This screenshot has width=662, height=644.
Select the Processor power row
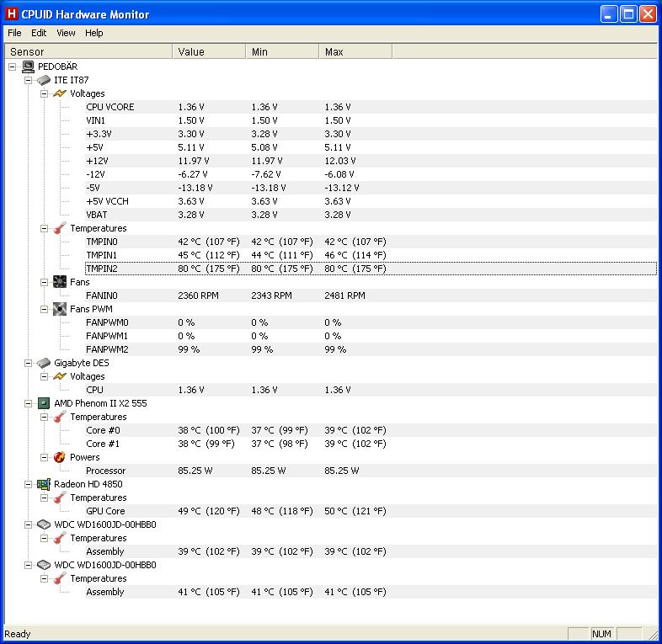point(371,471)
